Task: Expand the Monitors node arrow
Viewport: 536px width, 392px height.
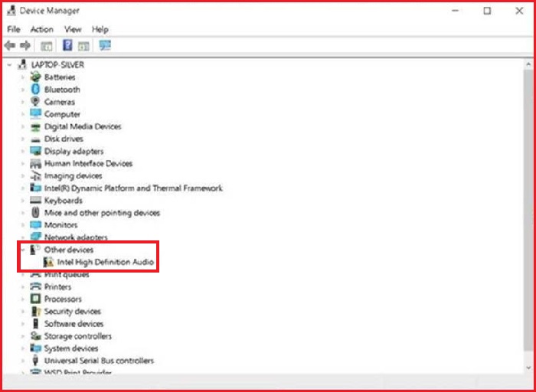Action: pyautogui.click(x=23, y=225)
